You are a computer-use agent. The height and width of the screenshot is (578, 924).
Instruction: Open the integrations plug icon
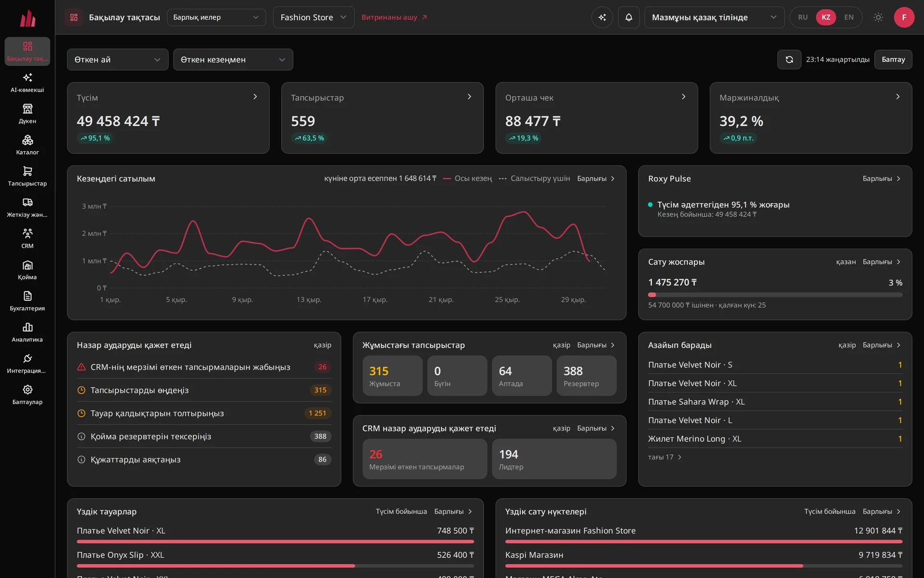point(27,364)
